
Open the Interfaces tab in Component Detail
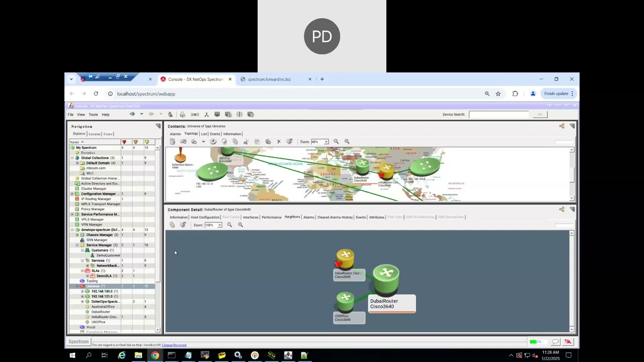click(251, 217)
